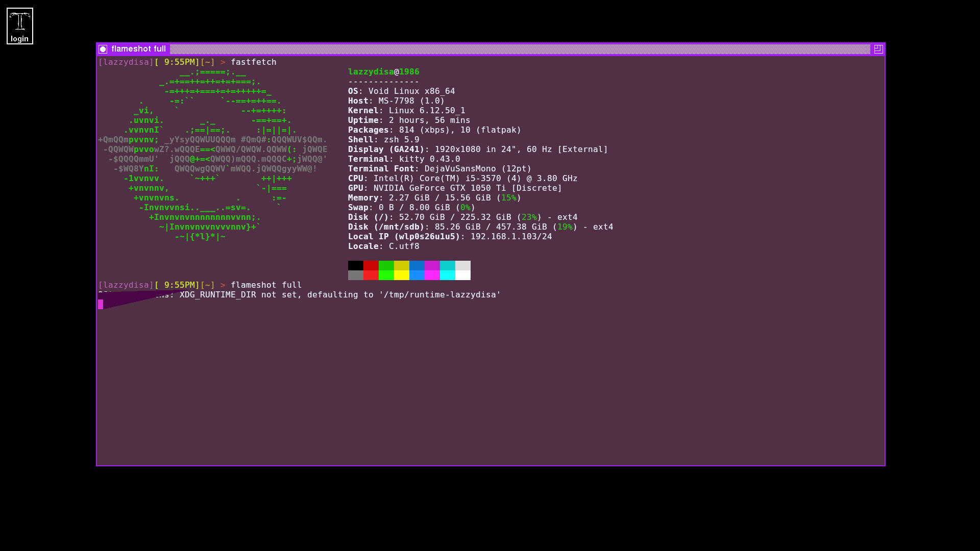Click the dark red swatch in top row
Screen dimensions: 980x551
tap(371, 265)
